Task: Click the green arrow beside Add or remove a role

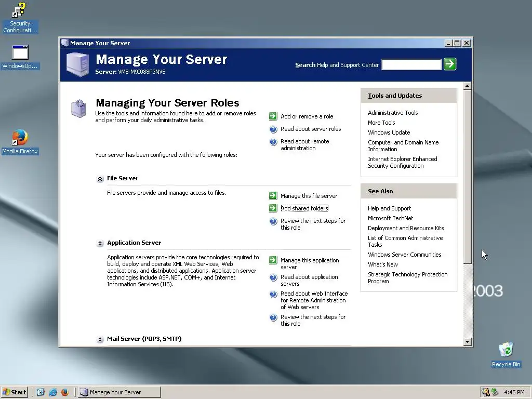Action: pyautogui.click(x=273, y=116)
